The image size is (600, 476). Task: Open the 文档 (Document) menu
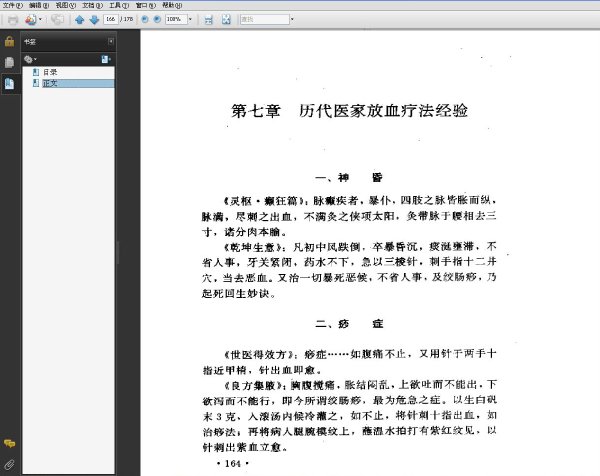click(92, 5)
